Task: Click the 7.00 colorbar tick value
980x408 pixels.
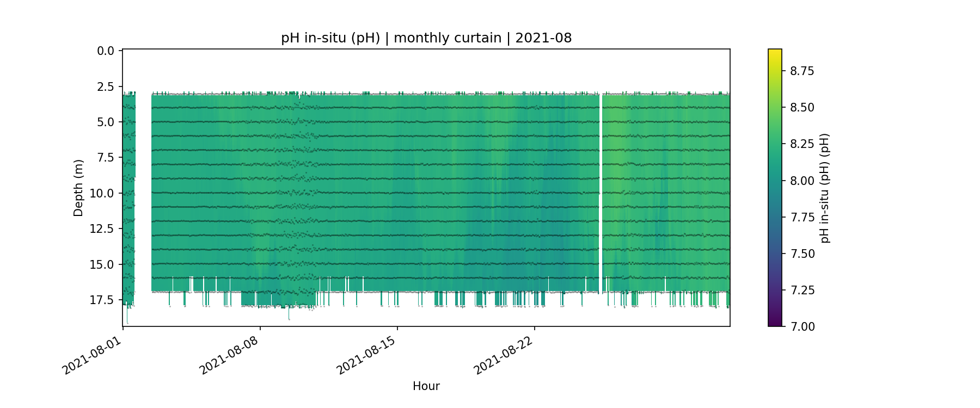Action: pos(802,326)
